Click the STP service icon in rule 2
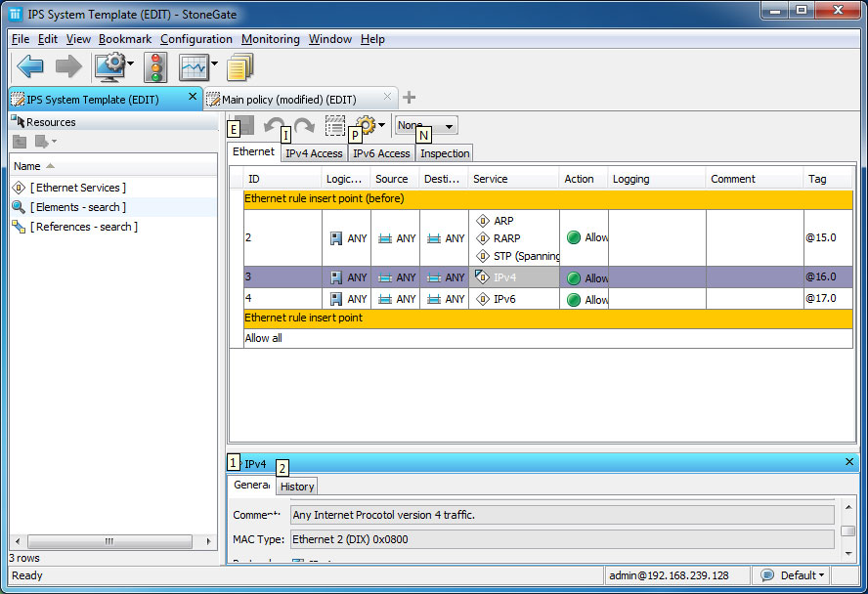The height and width of the screenshot is (594, 868). coord(483,256)
